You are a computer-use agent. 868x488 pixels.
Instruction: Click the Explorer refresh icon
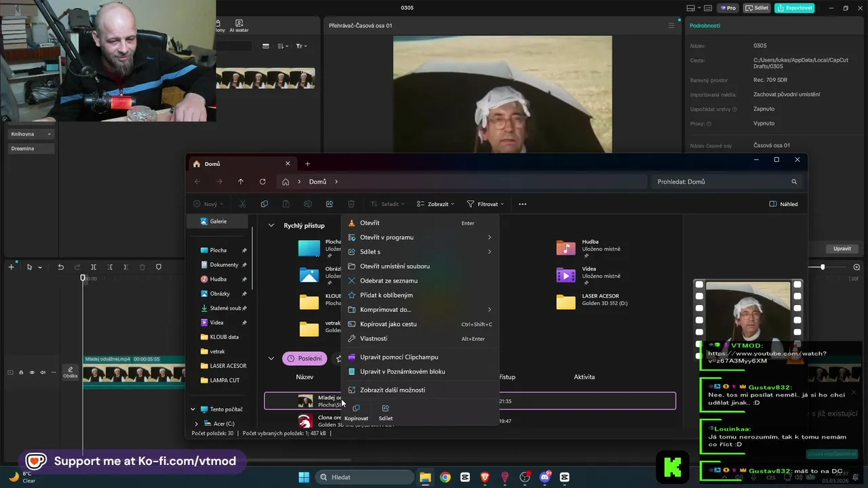[262, 182]
